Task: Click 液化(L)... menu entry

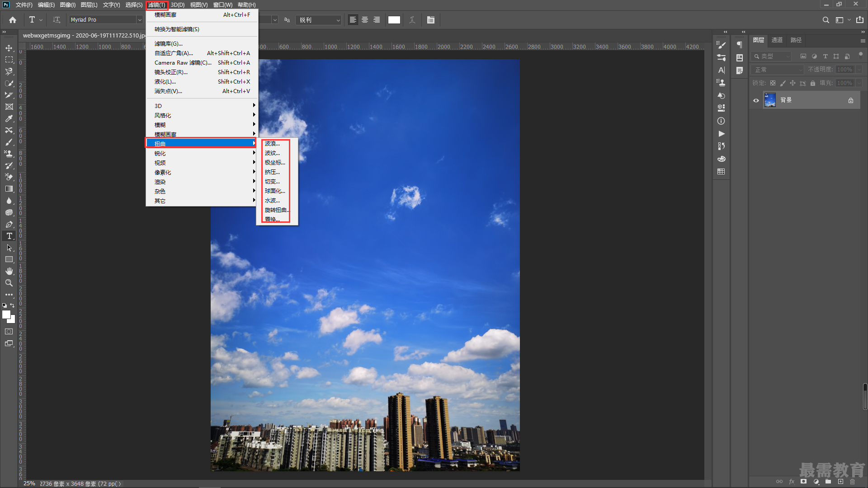Action: pyautogui.click(x=202, y=82)
